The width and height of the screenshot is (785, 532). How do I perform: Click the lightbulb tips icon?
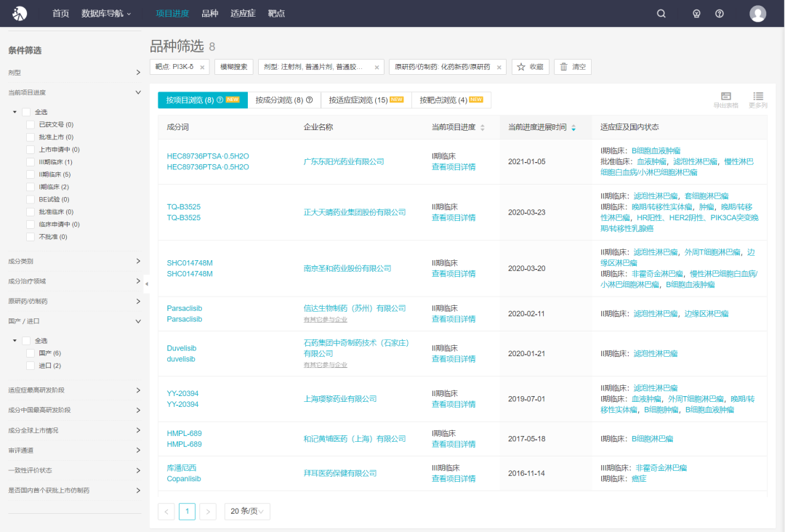[696, 14]
